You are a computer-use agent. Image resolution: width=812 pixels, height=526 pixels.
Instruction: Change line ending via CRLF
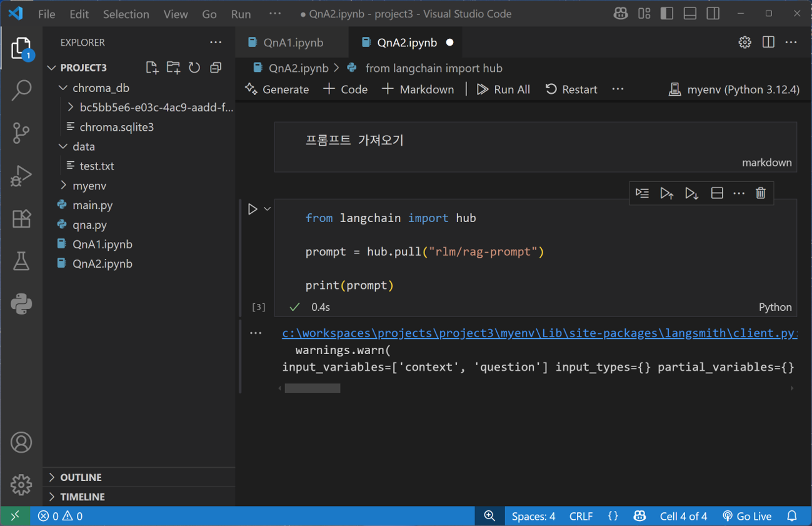[x=581, y=516]
